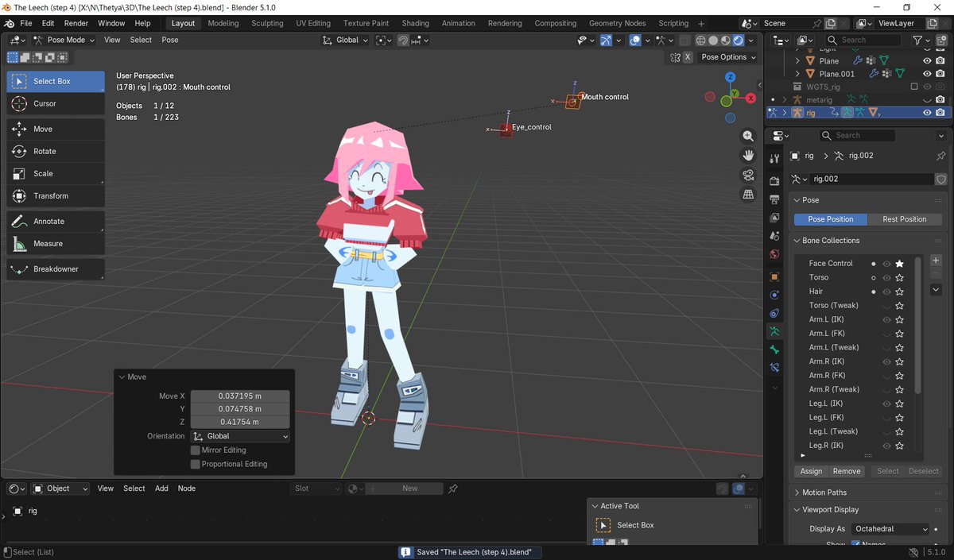Hide the rig object in outliner
Viewport: 954px width, 560px height.
point(927,113)
